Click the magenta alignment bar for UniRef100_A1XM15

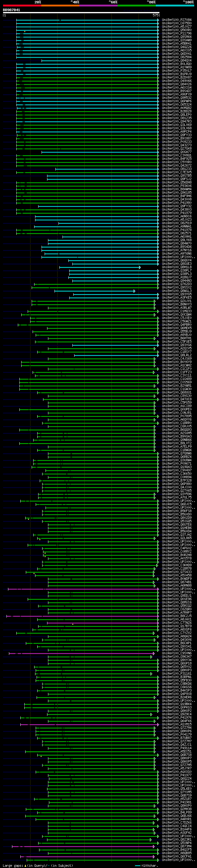90,725
